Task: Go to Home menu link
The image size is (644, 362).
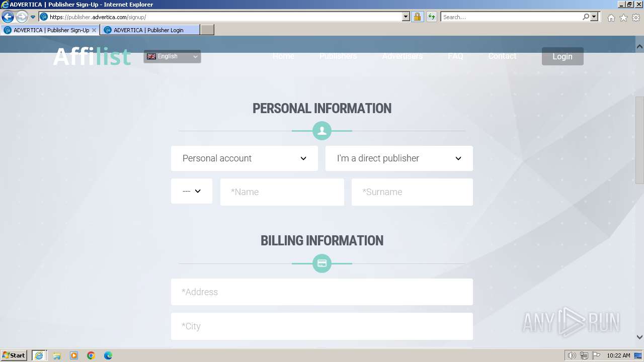Action: point(283,56)
